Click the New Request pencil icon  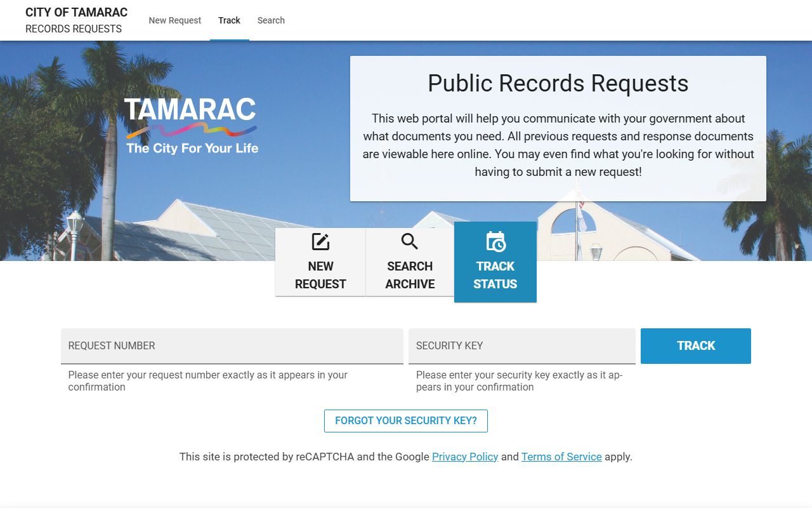click(320, 242)
